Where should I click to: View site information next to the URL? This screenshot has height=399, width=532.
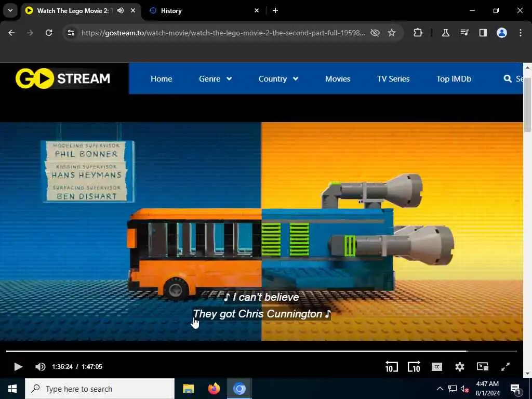click(x=71, y=33)
